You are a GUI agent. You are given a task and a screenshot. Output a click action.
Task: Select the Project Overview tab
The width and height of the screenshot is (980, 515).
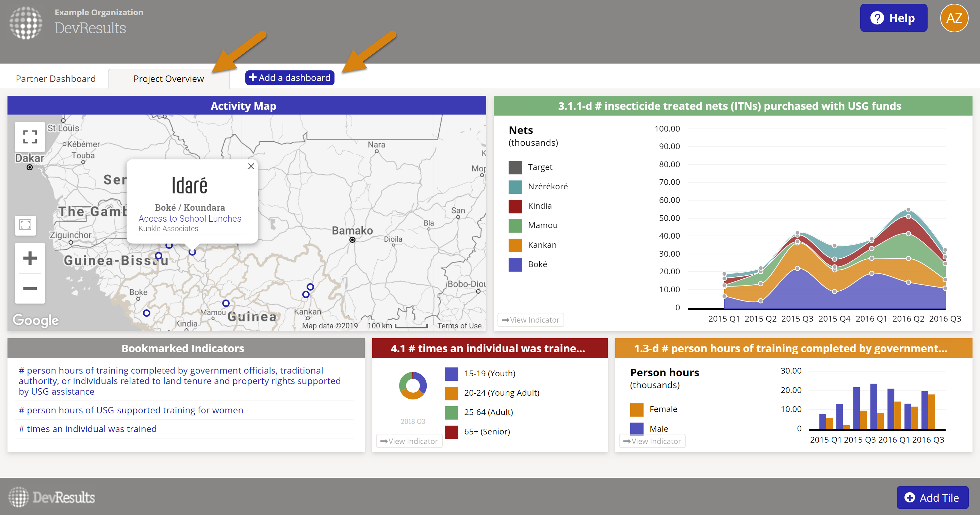pos(168,79)
